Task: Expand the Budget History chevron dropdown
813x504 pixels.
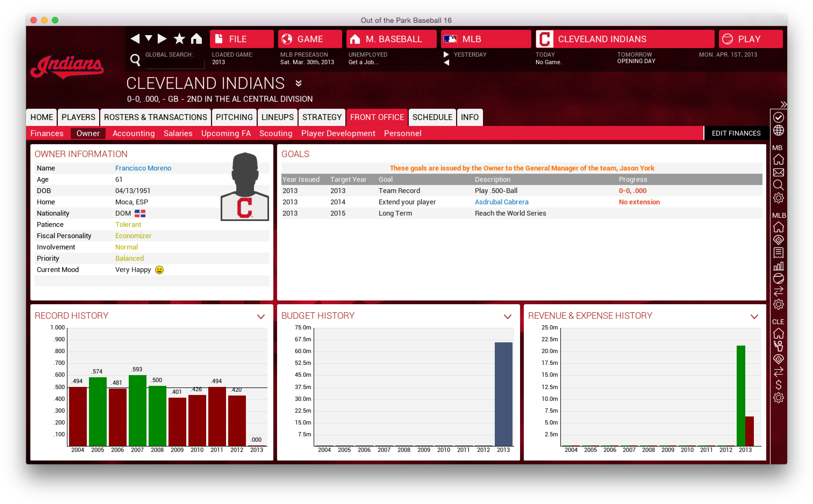Action: point(507,316)
